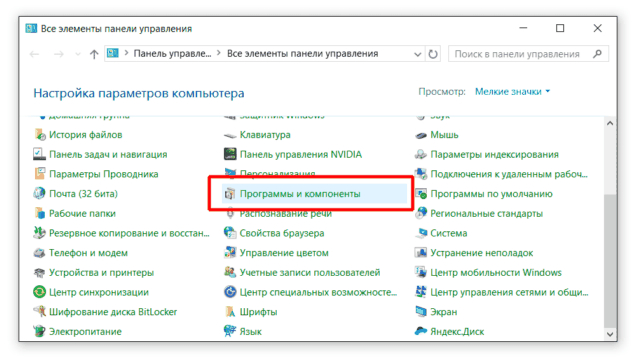
Task: Open the Мелкие значки view dropdown
Action: coord(512,91)
